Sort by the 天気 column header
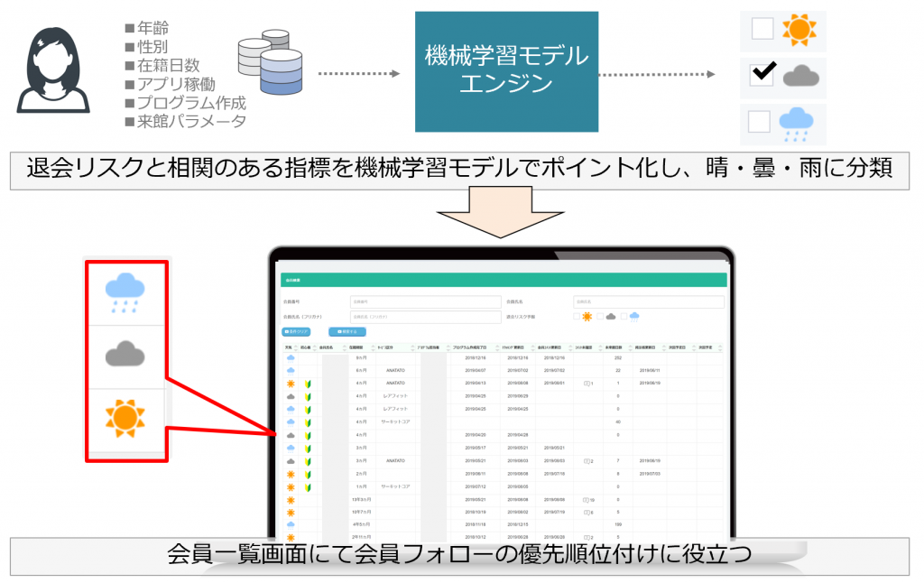This screenshot has width=924, height=583. pyautogui.click(x=290, y=347)
